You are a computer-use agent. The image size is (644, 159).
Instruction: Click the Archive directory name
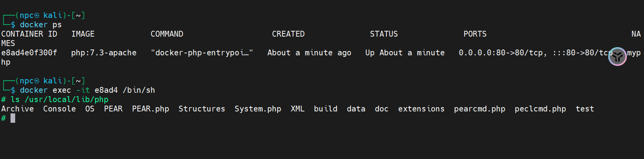coord(18,109)
